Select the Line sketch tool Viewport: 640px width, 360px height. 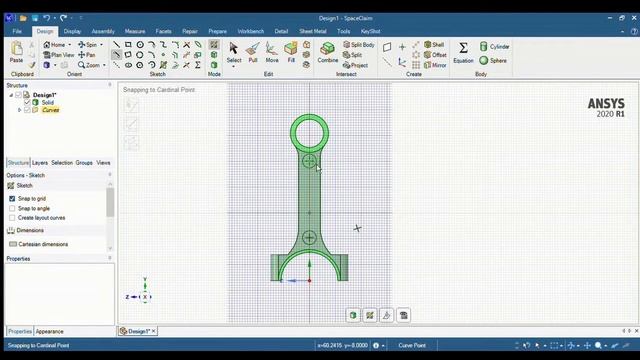coord(117,44)
